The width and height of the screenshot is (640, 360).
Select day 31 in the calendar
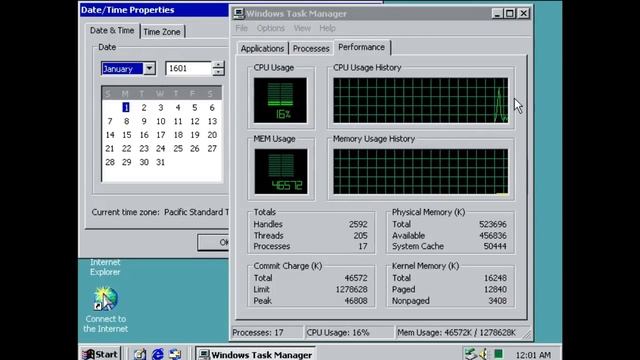coord(160,162)
